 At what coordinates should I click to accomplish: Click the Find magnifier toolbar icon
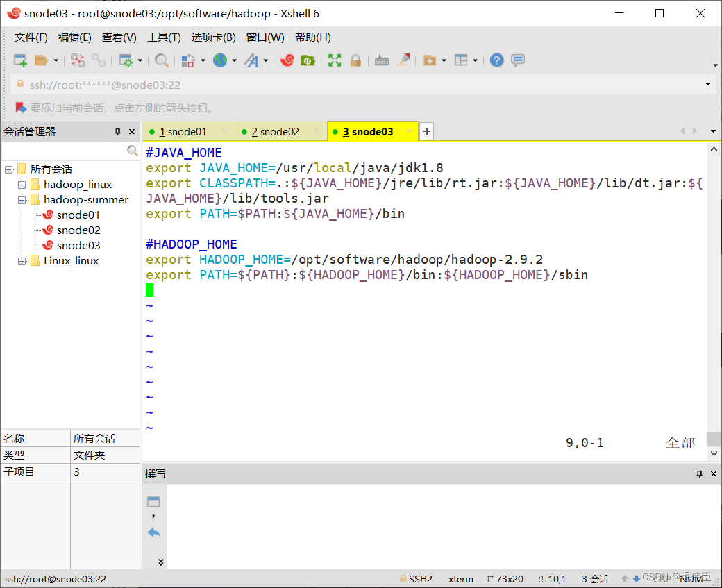pyautogui.click(x=161, y=60)
